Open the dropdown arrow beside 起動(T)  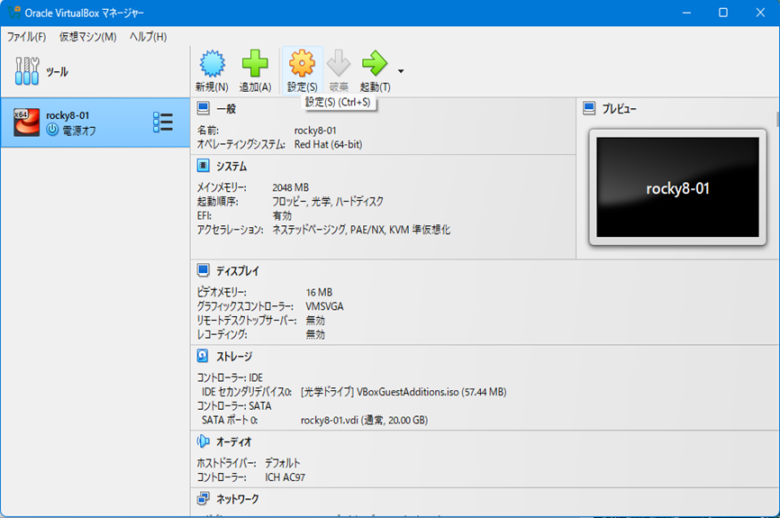[x=401, y=71]
